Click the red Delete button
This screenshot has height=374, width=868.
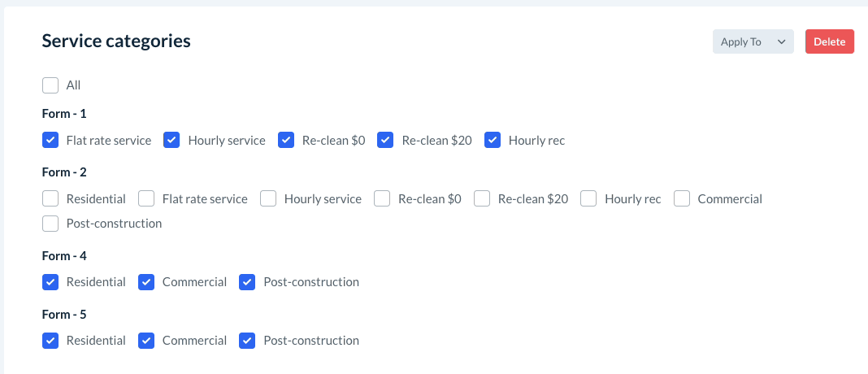pos(829,41)
